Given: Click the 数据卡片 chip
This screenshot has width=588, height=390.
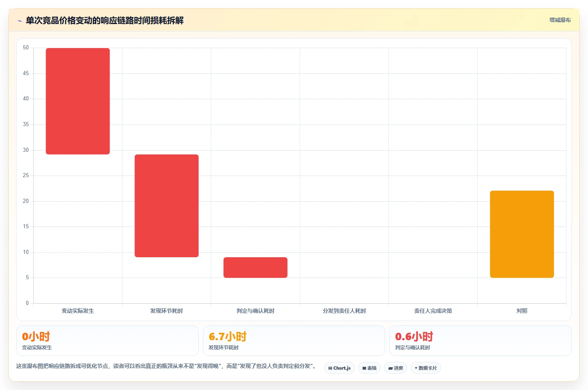Looking at the screenshot, I should pyautogui.click(x=426, y=368).
